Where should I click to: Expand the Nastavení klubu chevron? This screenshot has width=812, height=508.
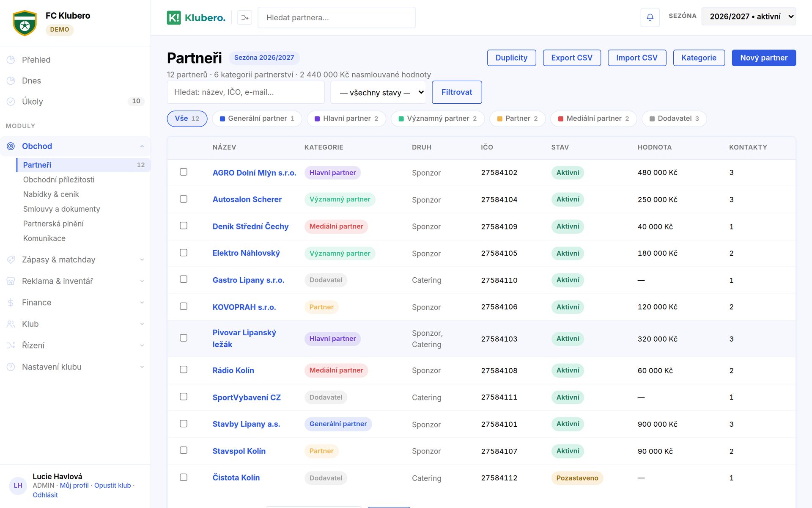click(x=142, y=367)
